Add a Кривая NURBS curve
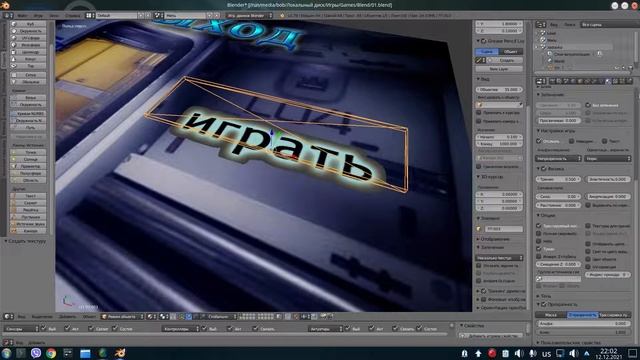Image resolution: width=640 pixels, height=360 pixels. (29, 113)
